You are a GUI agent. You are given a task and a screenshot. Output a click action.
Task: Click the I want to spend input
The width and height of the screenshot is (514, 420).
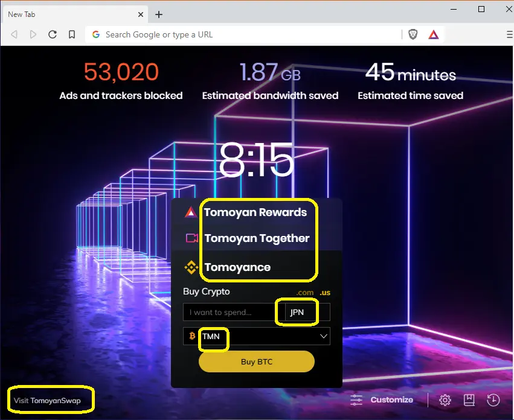[x=234, y=312]
